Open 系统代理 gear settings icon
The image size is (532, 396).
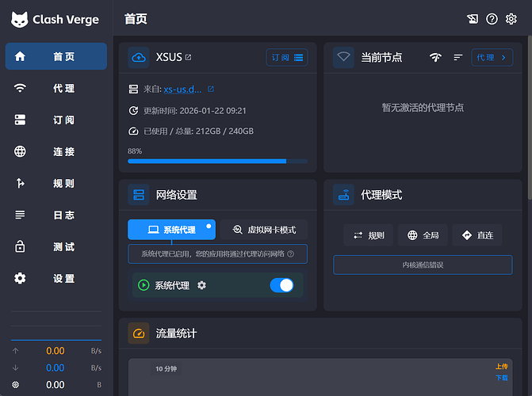point(202,285)
